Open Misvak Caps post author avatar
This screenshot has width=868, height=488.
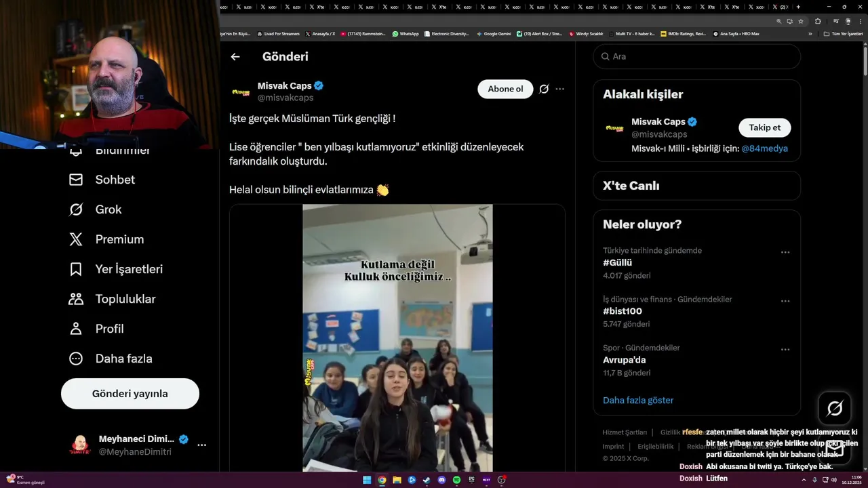point(241,91)
